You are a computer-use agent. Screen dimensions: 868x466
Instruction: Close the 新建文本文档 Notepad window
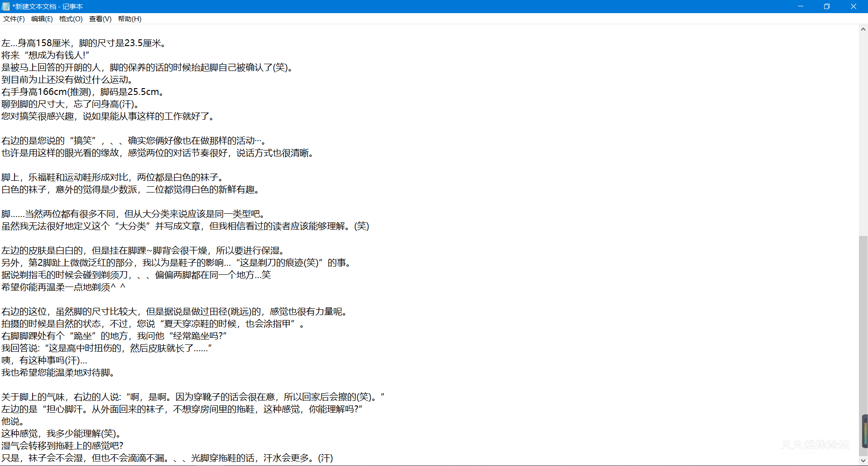click(x=854, y=6)
